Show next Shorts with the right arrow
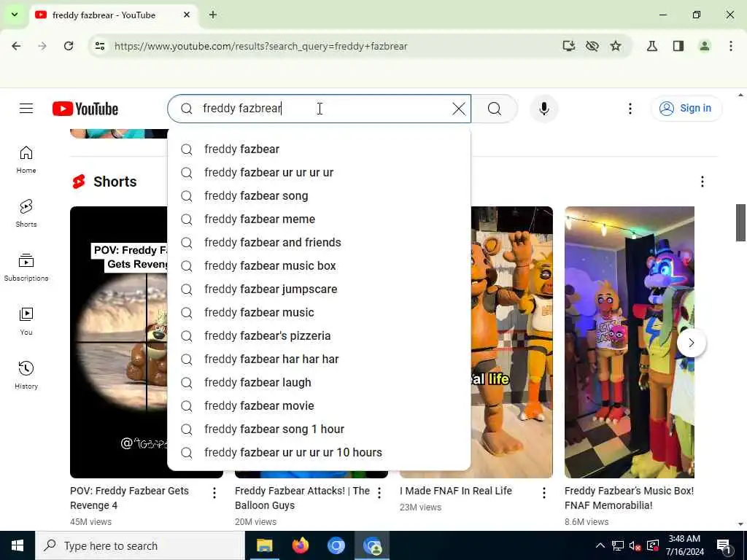This screenshot has height=560, width=747. pyautogui.click(x=692, y=343)
